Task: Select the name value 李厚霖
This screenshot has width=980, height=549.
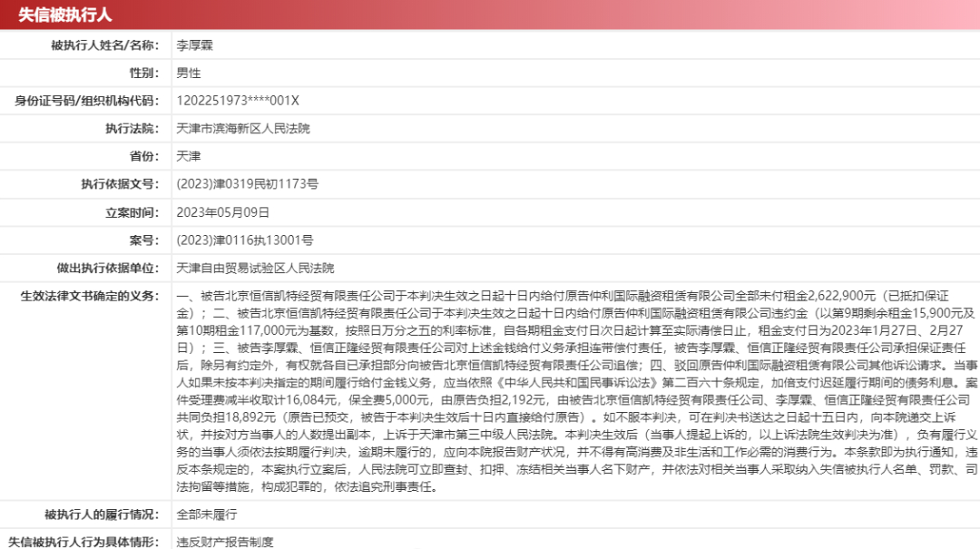Action: tap(194, 45)
